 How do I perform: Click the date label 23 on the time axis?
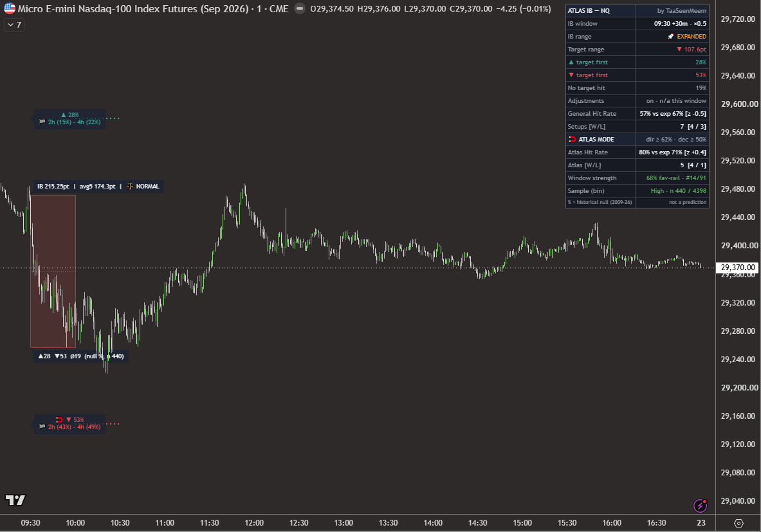(x=701, y=523)
